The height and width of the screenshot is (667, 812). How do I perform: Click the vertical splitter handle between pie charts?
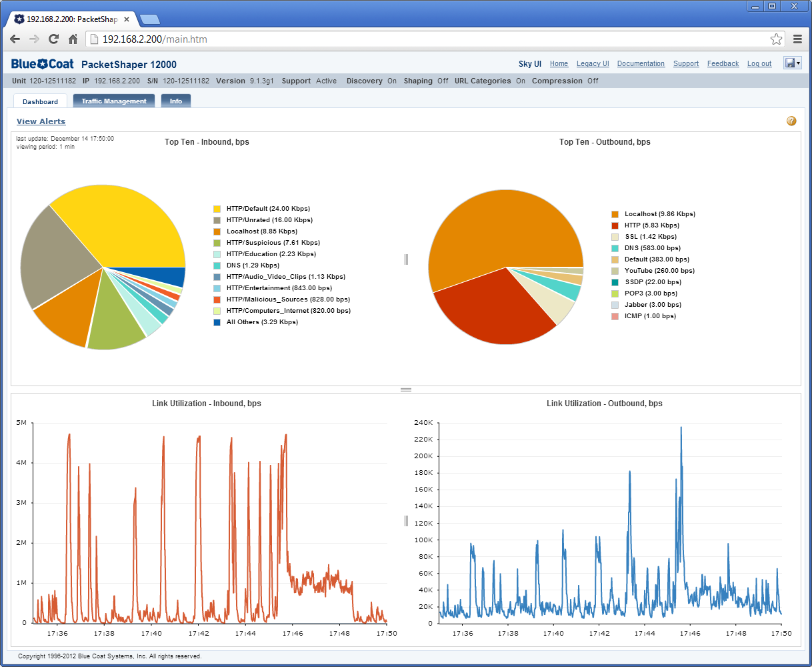(406, 259)
